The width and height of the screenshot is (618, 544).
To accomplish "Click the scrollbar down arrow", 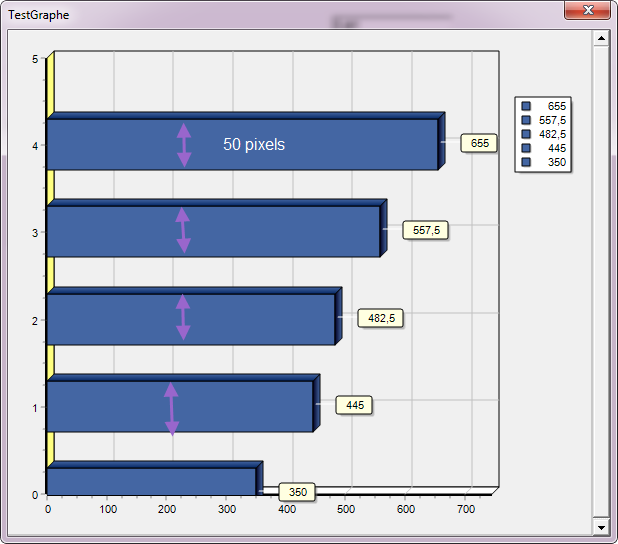I will [x=601, y=527].
